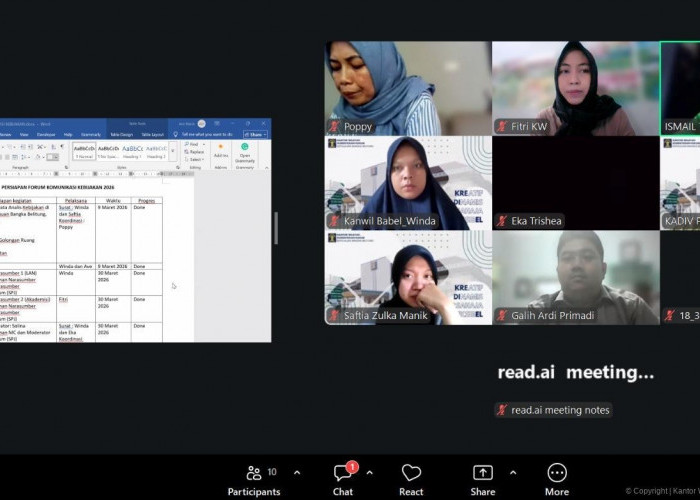Click the Decrease Indent icon
Image resolution: width=700 pixels, height=500 pixels.
click(x=22, y=147)
